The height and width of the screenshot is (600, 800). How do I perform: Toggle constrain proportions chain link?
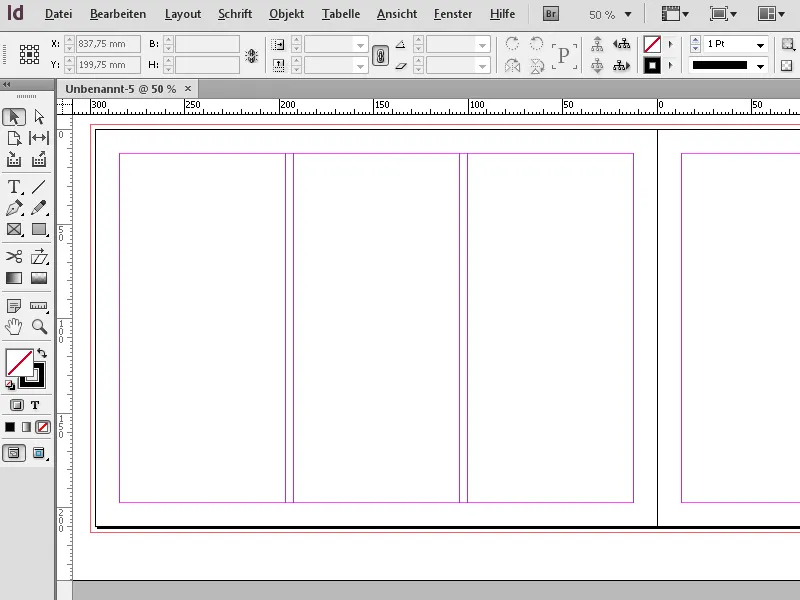(x=380, y=55)
